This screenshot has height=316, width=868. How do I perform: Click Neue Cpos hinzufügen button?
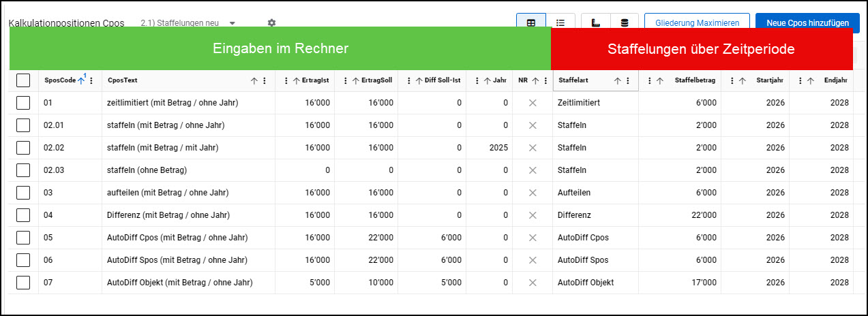[807, 22]
